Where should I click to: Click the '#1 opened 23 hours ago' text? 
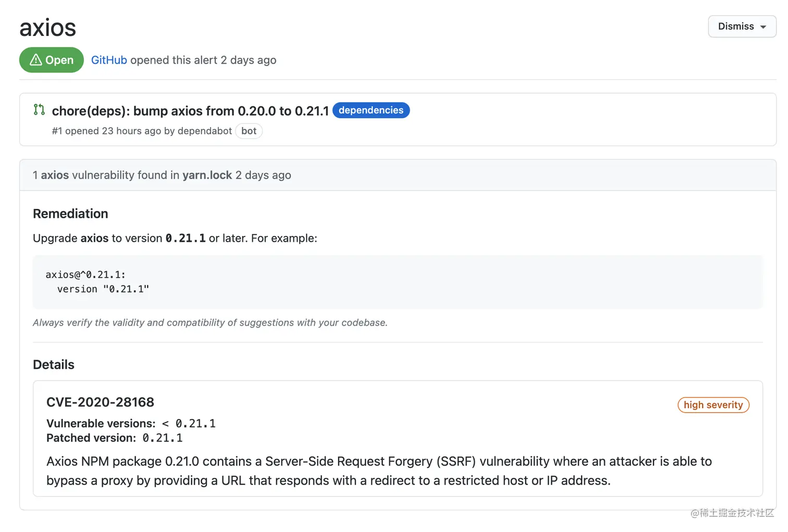coord(106,131)
